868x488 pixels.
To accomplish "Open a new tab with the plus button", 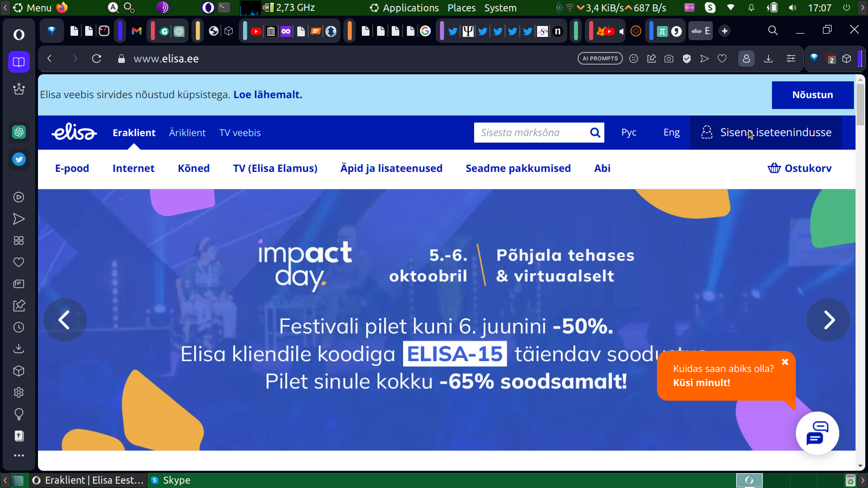I will point(725,31).
